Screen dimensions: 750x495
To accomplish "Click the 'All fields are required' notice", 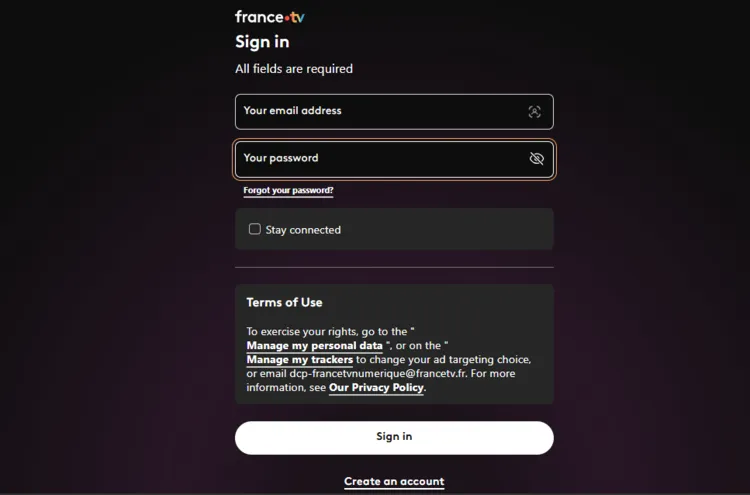I will coord(294,69).
